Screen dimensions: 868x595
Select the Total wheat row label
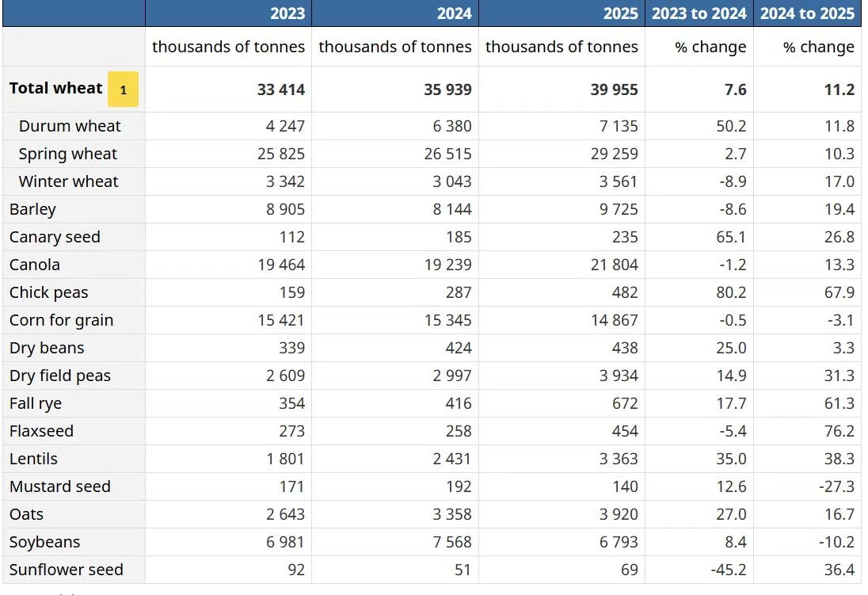[55, 89]
